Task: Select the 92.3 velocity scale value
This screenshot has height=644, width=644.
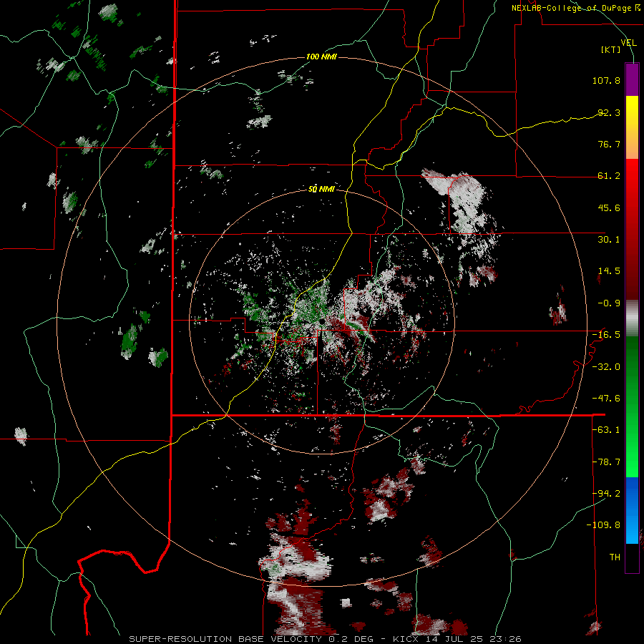Action: (609, 112)
